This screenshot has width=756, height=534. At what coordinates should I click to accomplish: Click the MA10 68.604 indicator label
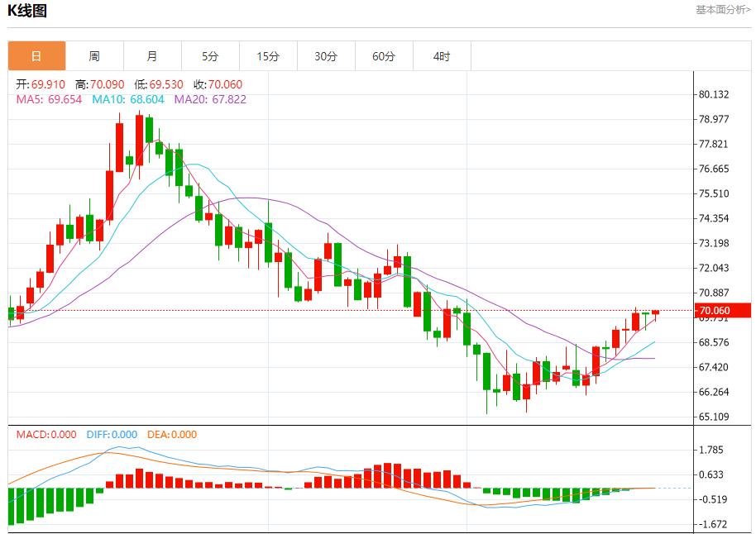click(127, 99)
